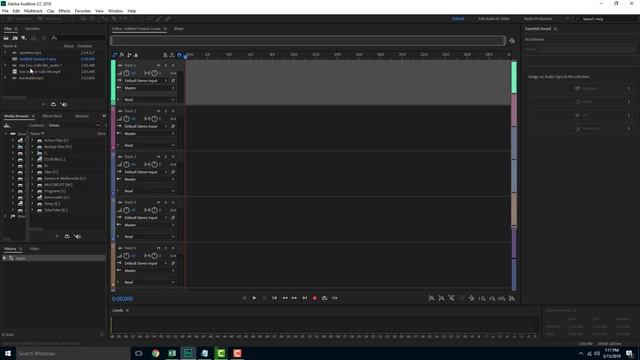
Task: Click the Auto-Play icon below Files list
Action: (x=64, y=104)
